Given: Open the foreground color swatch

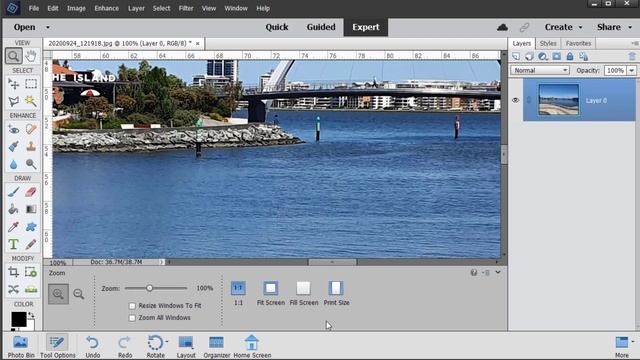Looking at the screenshot, I should click(x=18, y=319).
